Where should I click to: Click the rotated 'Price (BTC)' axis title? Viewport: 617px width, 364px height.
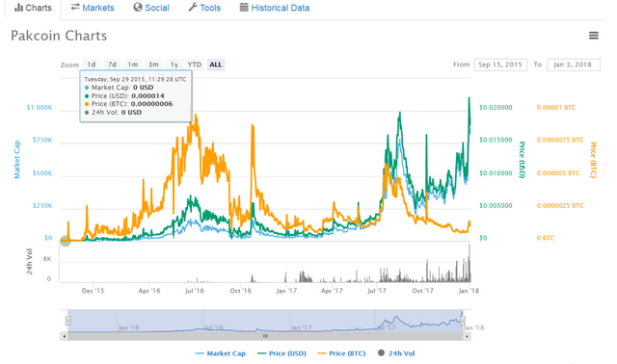click(x=594, y=160)
